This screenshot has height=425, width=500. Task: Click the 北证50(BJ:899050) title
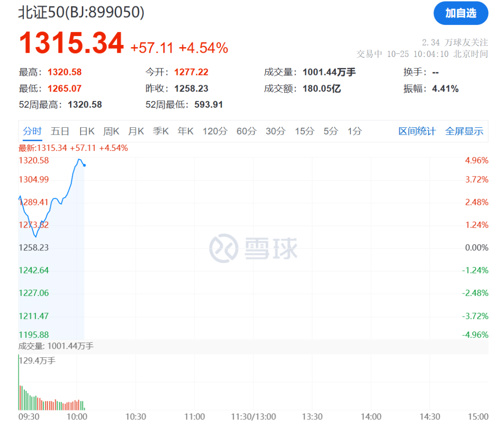point(82,13)
